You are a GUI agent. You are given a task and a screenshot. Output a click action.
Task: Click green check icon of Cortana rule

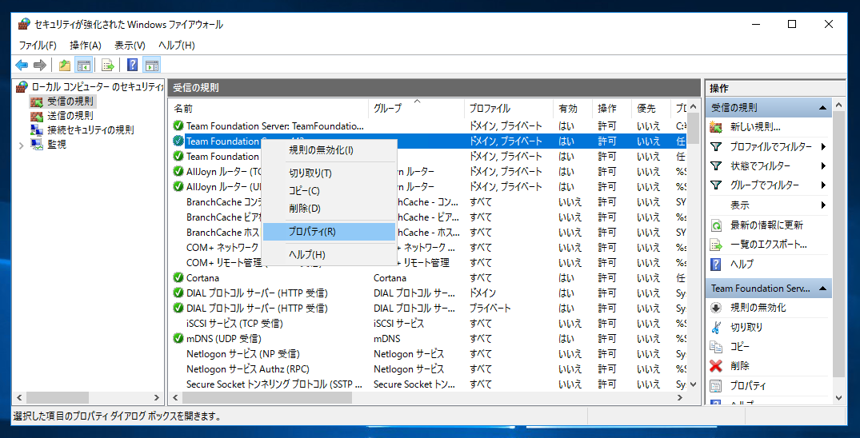178,277
